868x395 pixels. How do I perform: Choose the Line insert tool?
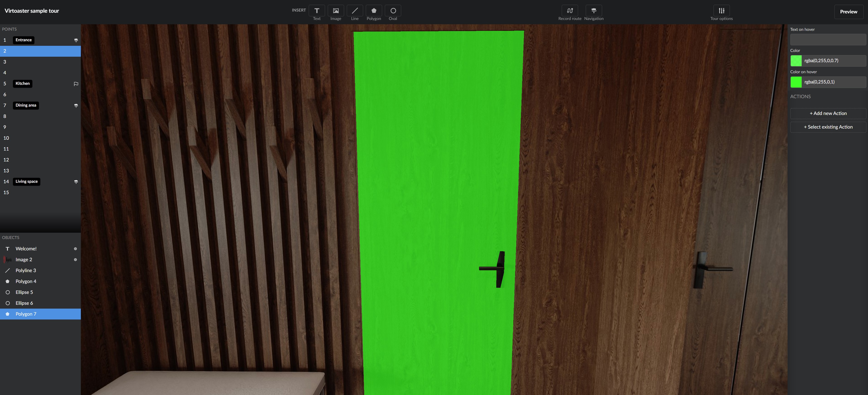354,11
